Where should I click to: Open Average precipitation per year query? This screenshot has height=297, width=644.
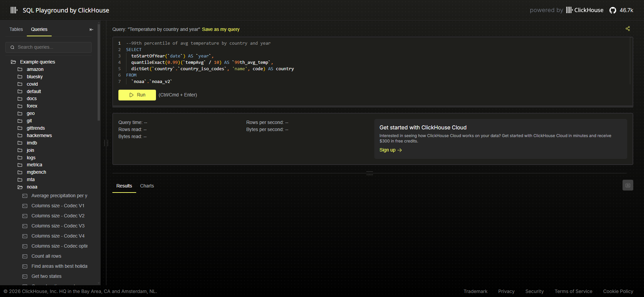[59, 196]
